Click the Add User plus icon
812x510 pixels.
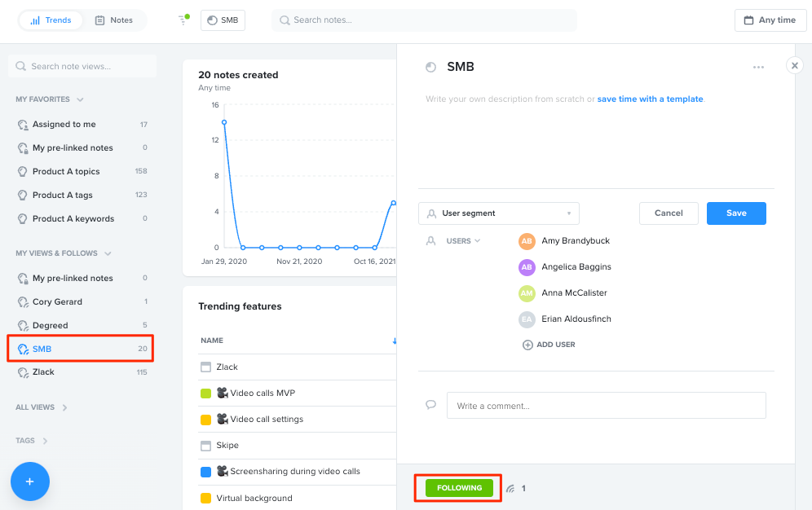[527, 345]
